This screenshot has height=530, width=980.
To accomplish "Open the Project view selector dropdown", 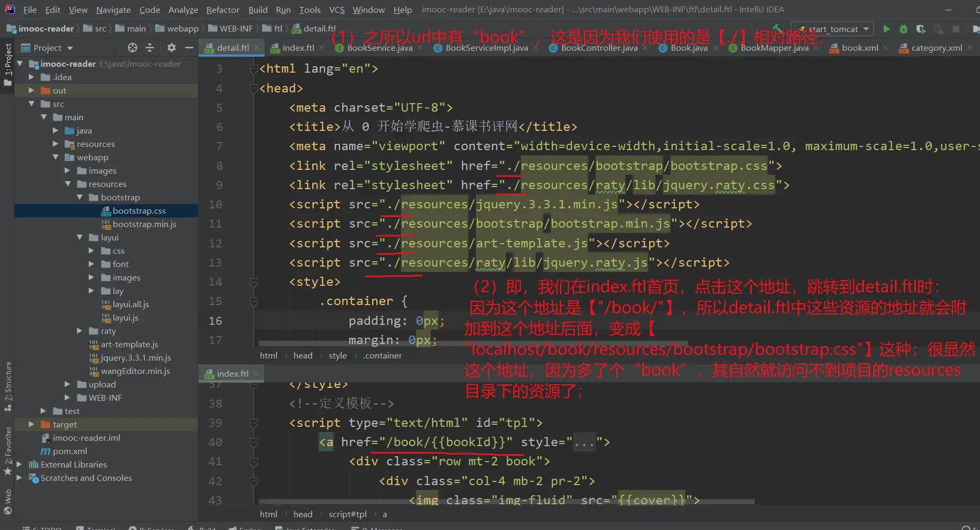I will coord(70,48).
